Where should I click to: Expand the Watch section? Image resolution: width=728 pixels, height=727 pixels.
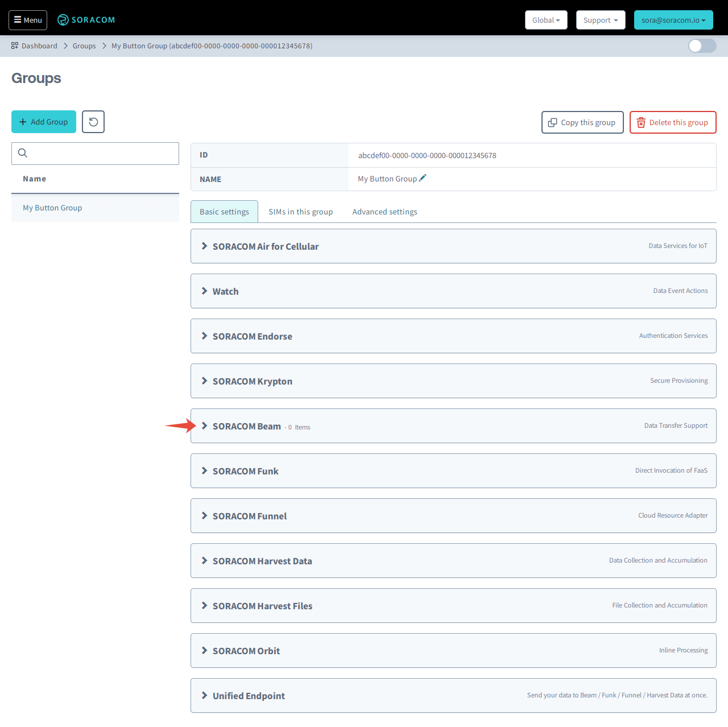[x=453, y=291]
